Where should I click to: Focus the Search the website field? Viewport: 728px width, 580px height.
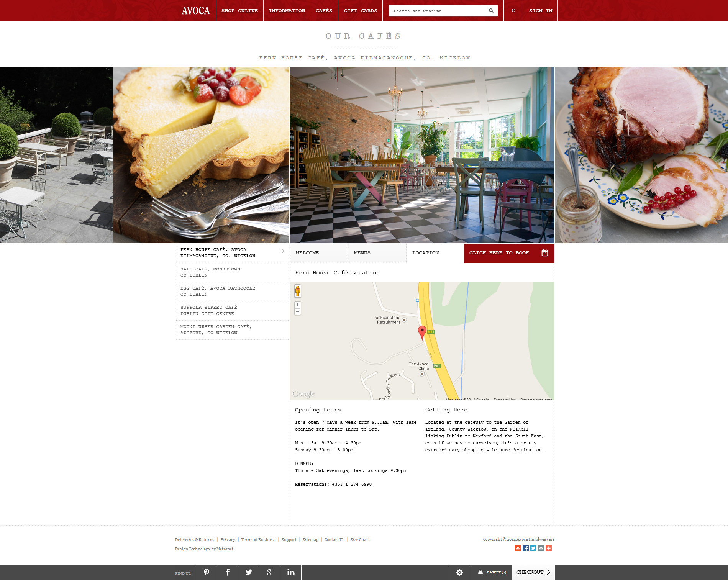[x=439, y=11]
